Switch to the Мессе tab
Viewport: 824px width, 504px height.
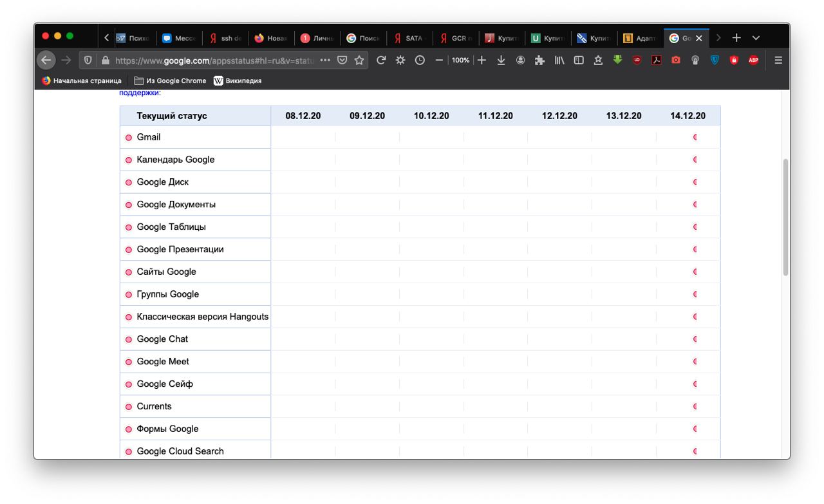coord(178,39)
